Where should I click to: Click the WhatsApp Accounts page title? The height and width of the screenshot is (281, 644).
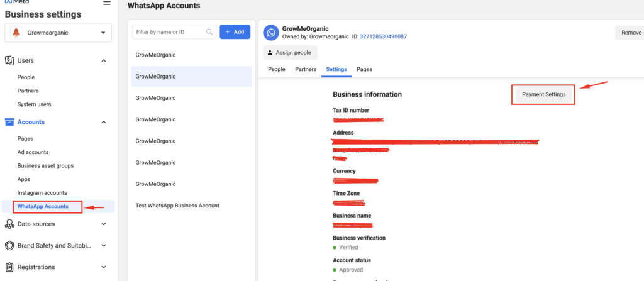164,6
